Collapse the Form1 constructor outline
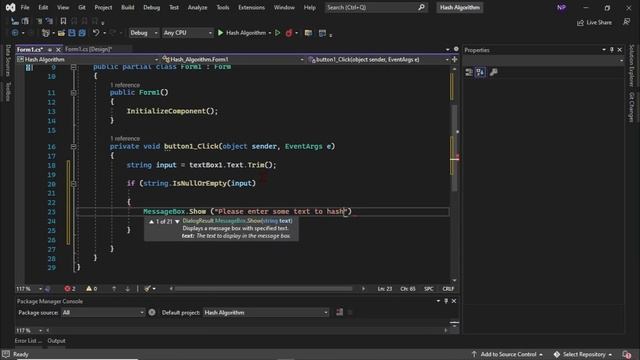 [73, 93]
